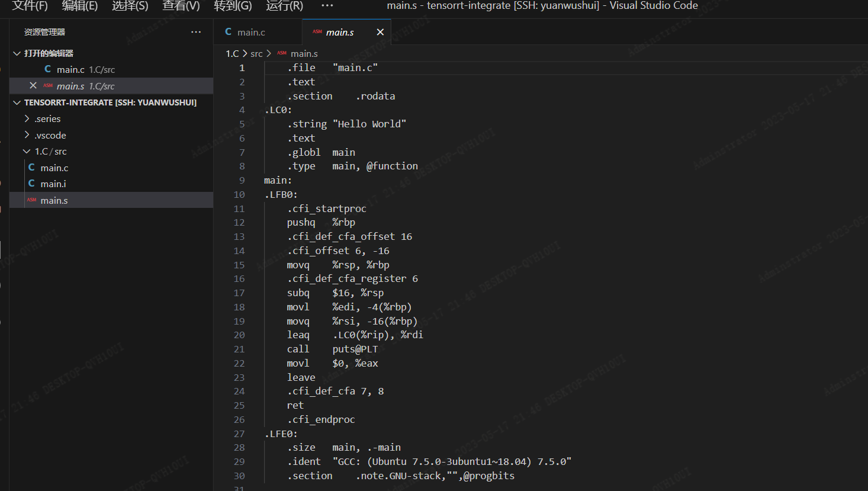Click the 资源管理器 panel title

[45, 32]
